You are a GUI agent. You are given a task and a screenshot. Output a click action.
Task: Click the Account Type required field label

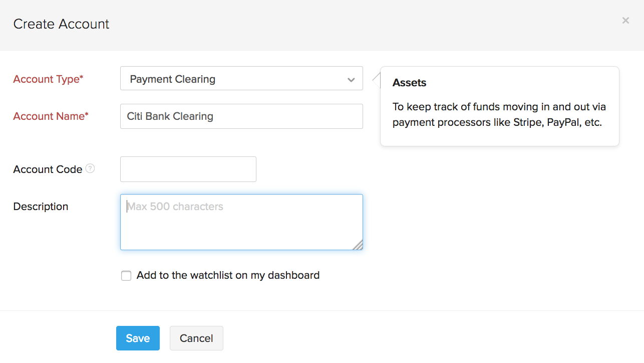point(48,79)
